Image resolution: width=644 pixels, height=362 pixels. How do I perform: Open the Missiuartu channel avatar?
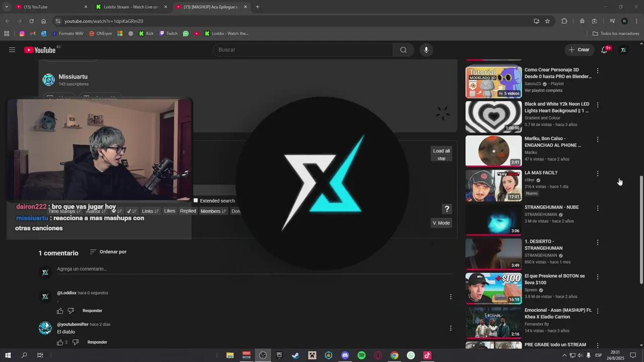point(48,79)
